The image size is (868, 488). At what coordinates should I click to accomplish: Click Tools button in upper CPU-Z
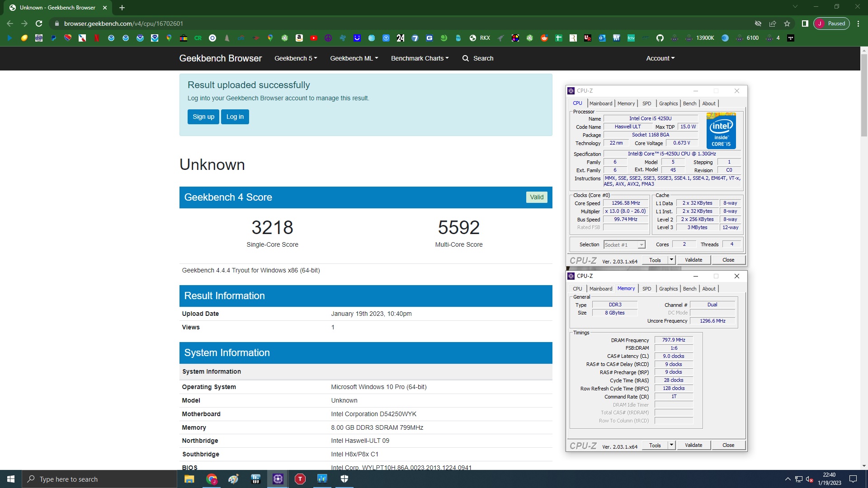point(655,260)
